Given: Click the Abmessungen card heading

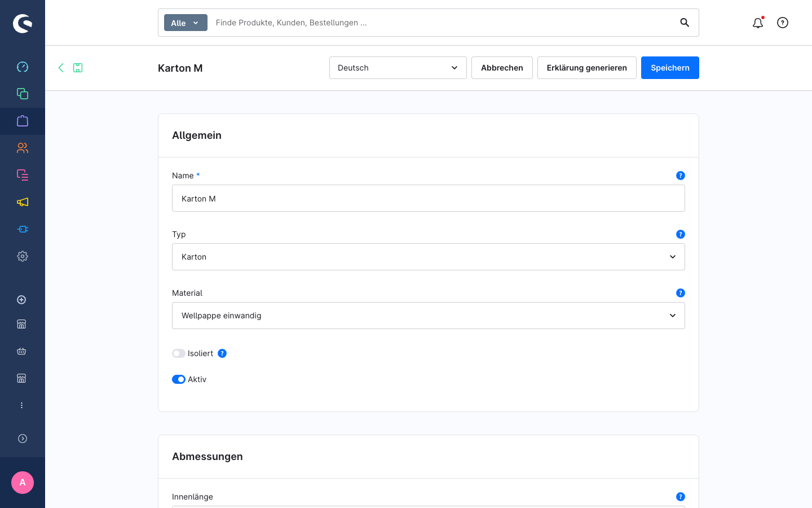Looking at the screenshot, I should coord(208,457).
